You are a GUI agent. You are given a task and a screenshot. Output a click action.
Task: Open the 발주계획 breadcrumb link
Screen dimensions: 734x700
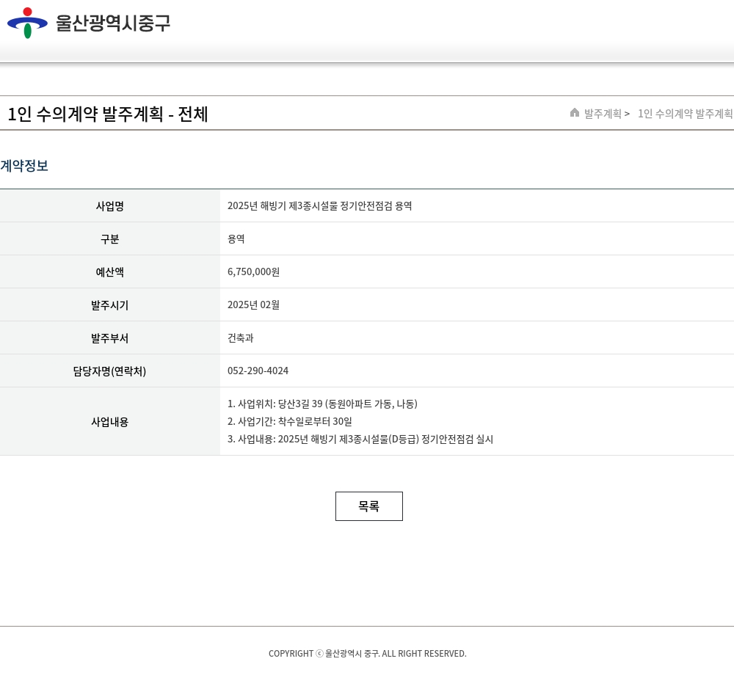[603, 114]
